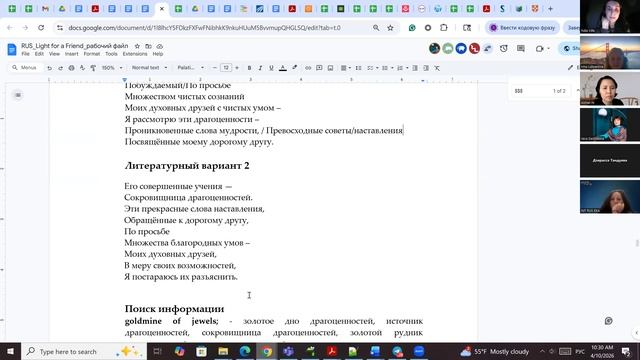Run spelling and grammar check
The image size is (640, 360).
click(x=82, y=68)
